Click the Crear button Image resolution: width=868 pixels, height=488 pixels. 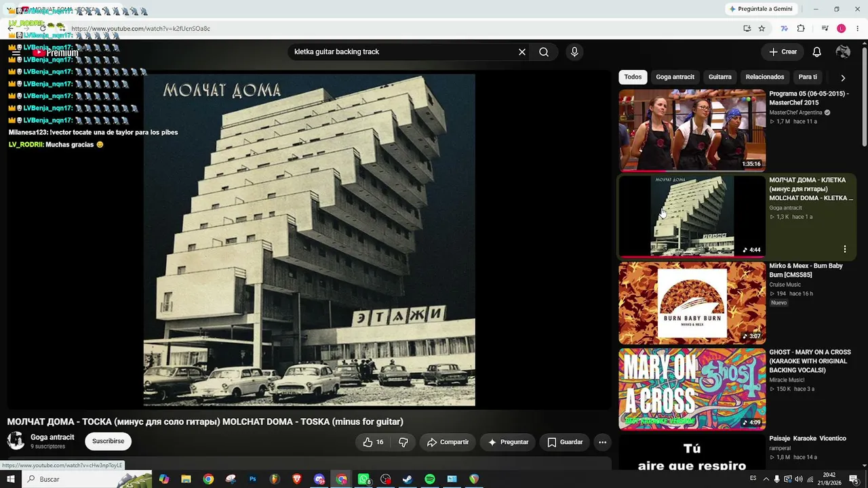point(783,52)
